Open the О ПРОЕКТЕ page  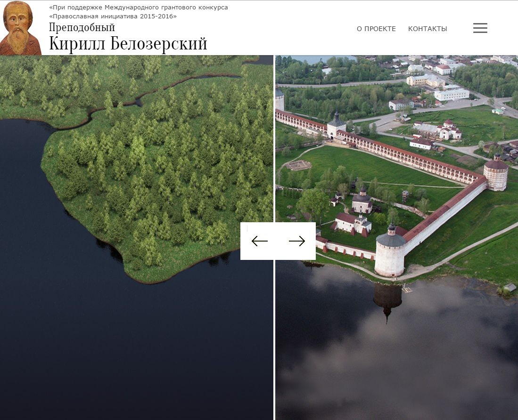click(x=376, y=29)
